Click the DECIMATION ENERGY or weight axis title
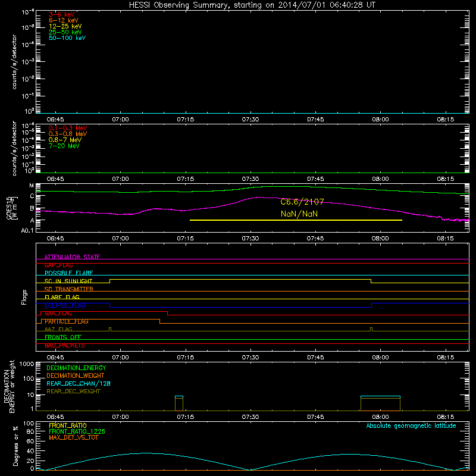Image resolution: width=476 pixels, height=476 pixels. 9,386
